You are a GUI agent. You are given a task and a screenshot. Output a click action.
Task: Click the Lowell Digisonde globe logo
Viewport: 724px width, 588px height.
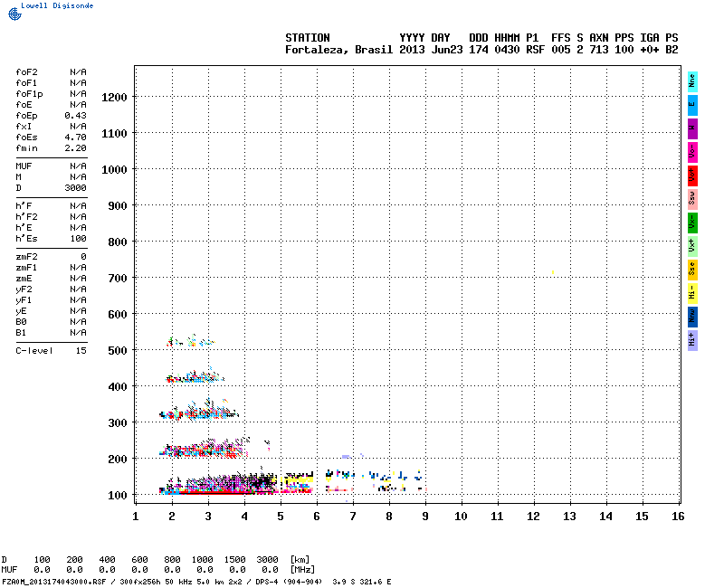click(14, 14)
